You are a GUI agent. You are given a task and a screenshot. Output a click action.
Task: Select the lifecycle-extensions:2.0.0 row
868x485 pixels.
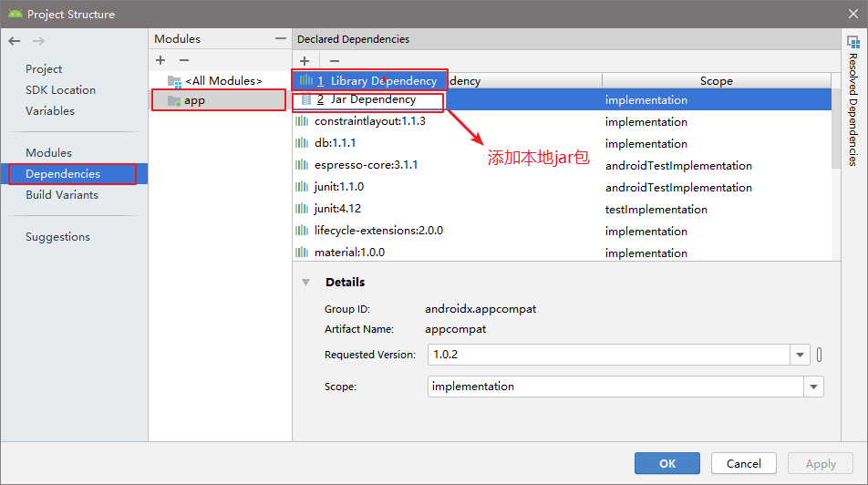[562, 231]
